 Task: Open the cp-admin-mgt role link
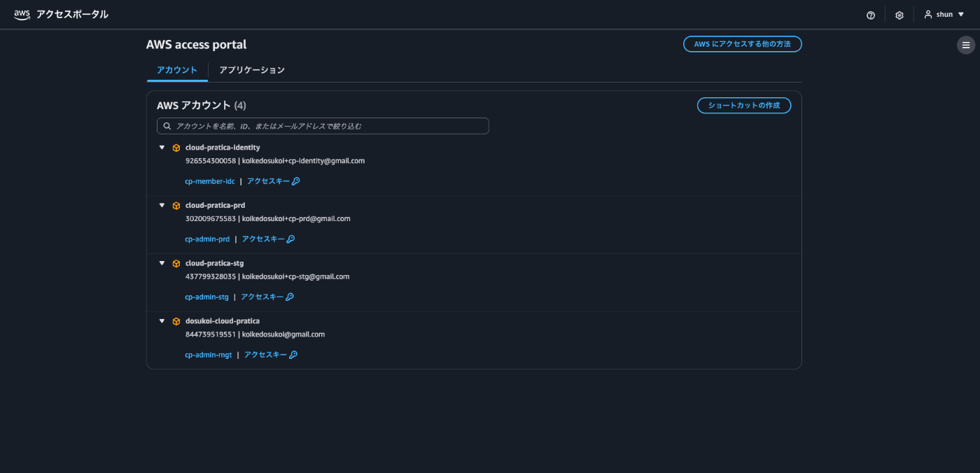pyautogui.click(x=209, y=355)
